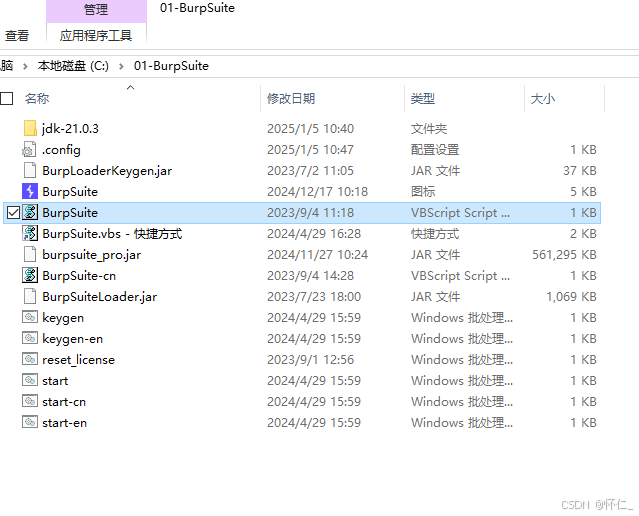Viewport: 639px width, 516px height.
Task: Click the 37 KB size value
Action: click(x=580, y=171)
